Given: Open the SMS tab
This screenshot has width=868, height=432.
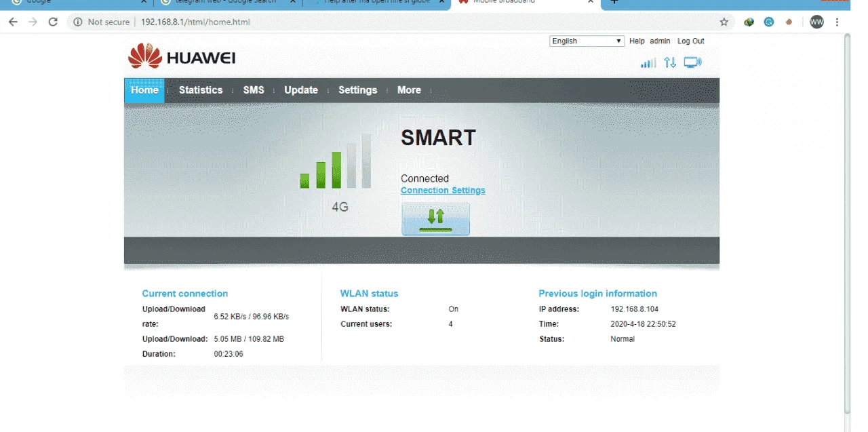Looking at the screenshot, I should click(254, 90).
